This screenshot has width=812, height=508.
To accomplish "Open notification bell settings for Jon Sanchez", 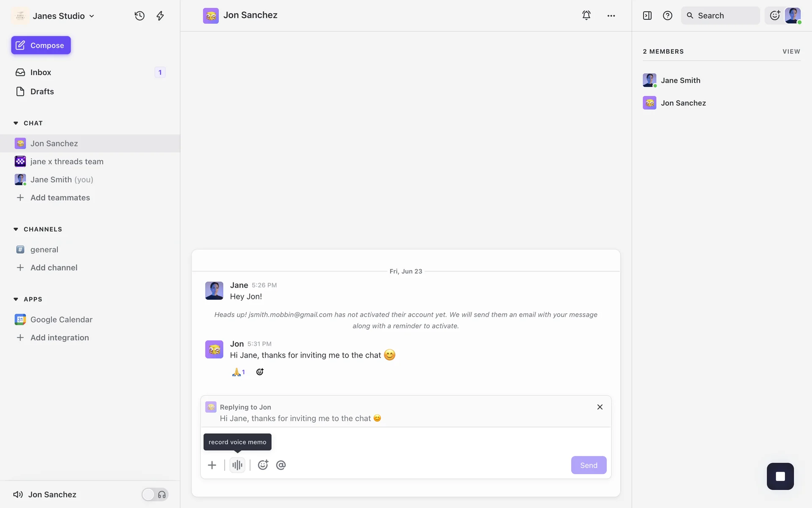I will coord(586,15).
